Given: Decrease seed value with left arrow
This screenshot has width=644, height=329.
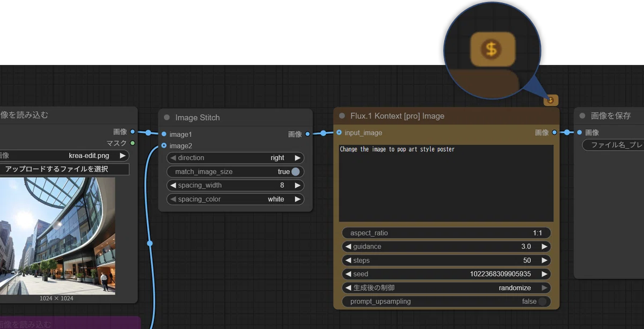Looking at the screenshot, I should (x=348, y=274).
